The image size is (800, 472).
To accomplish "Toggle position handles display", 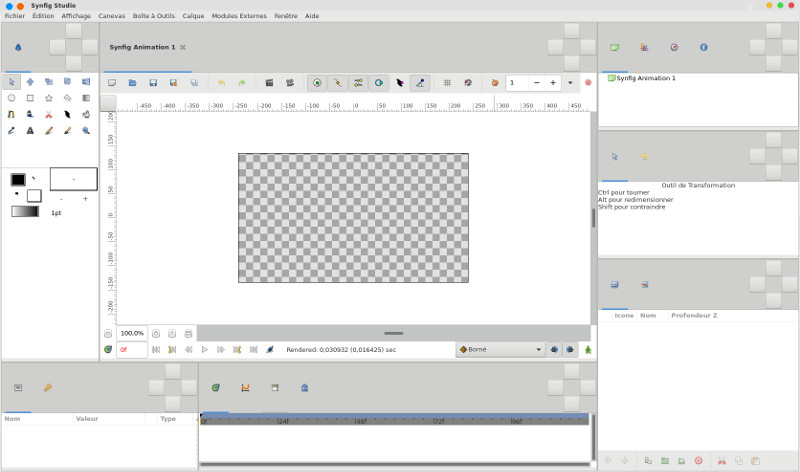I will [317, 82].
